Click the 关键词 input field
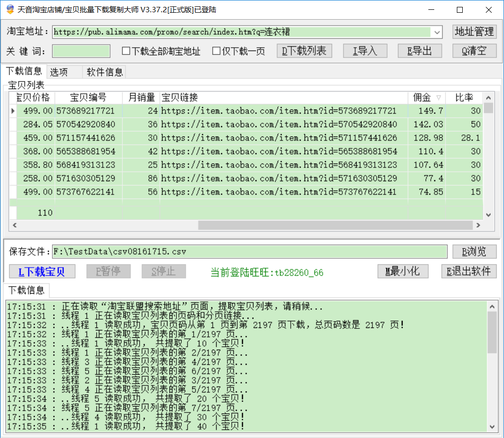The height and width of the screenshot is (438, 504). pos(81,51)
